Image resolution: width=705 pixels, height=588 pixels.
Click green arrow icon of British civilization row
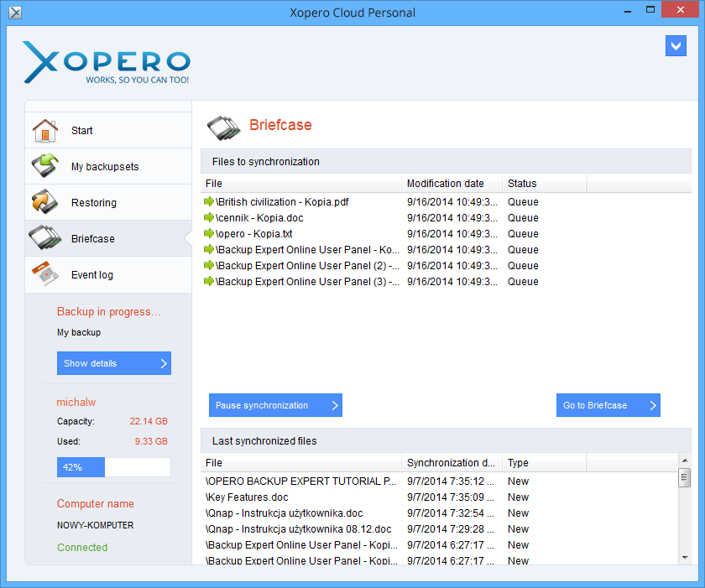coord(209,201)
